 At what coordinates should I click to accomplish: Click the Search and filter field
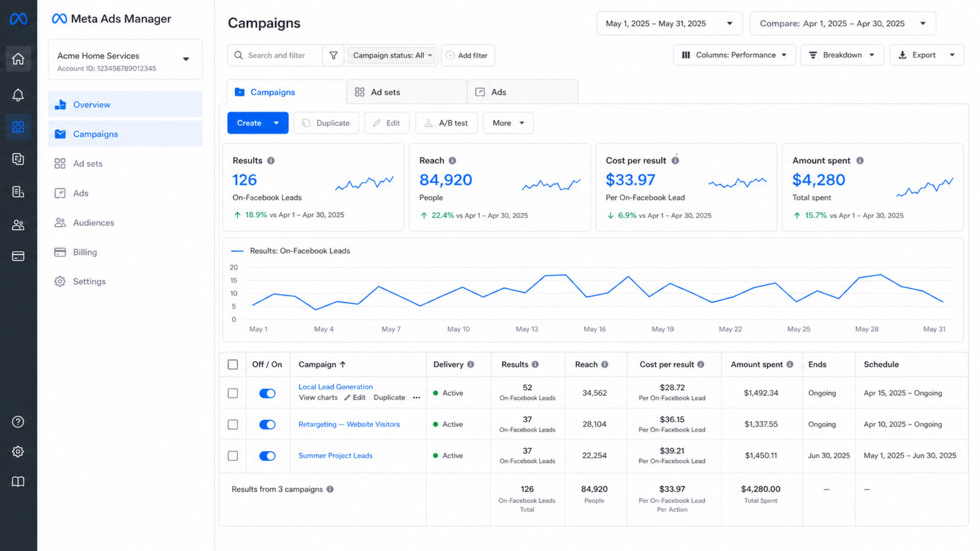point(275,56)
